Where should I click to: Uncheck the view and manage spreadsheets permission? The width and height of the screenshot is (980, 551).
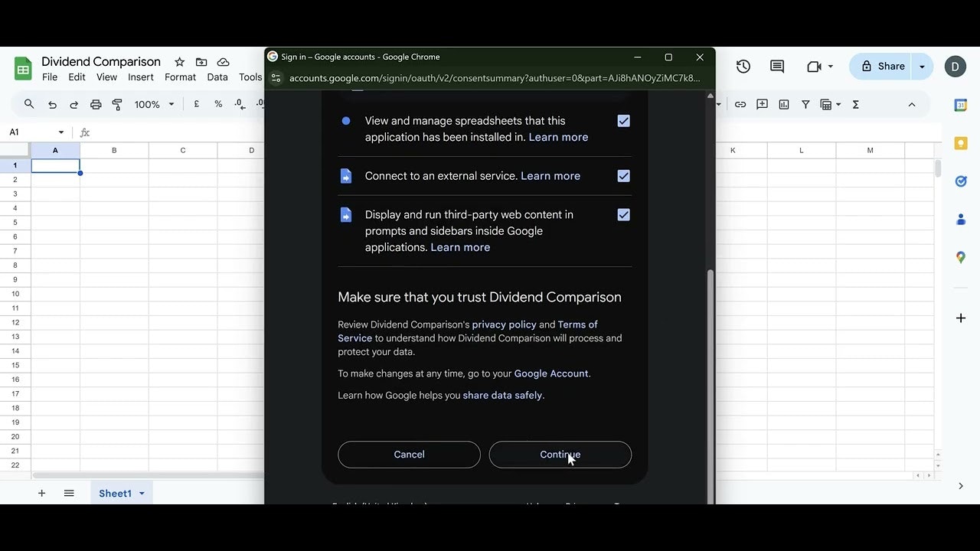pyautogui.click(x=623, y=121)
